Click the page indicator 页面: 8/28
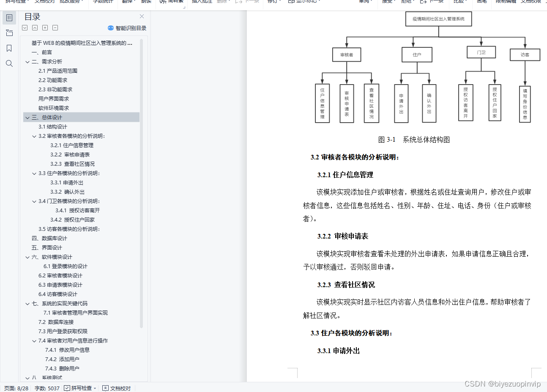The width and height of the screenshot is (547, 392). click(16, 388)
